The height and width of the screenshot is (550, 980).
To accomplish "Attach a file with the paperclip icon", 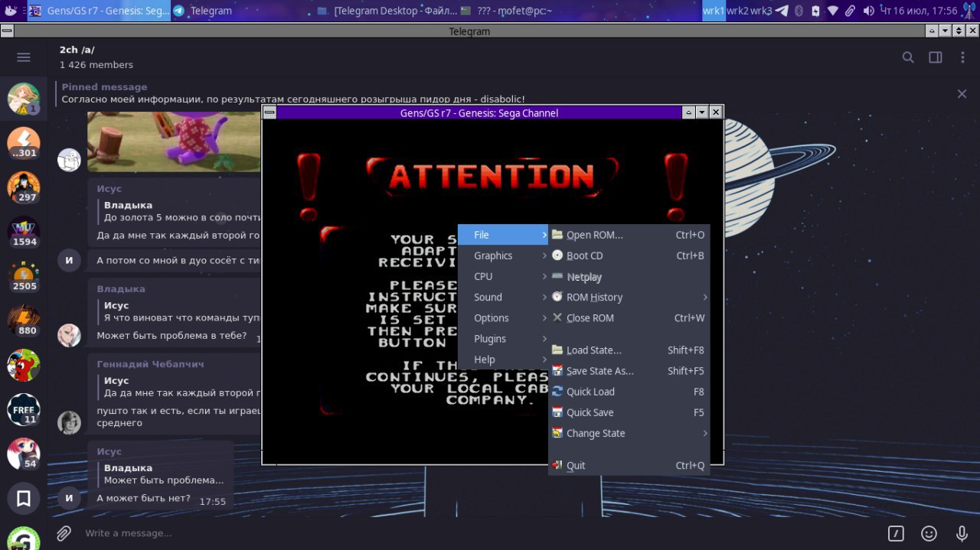I will click(64, 533).
